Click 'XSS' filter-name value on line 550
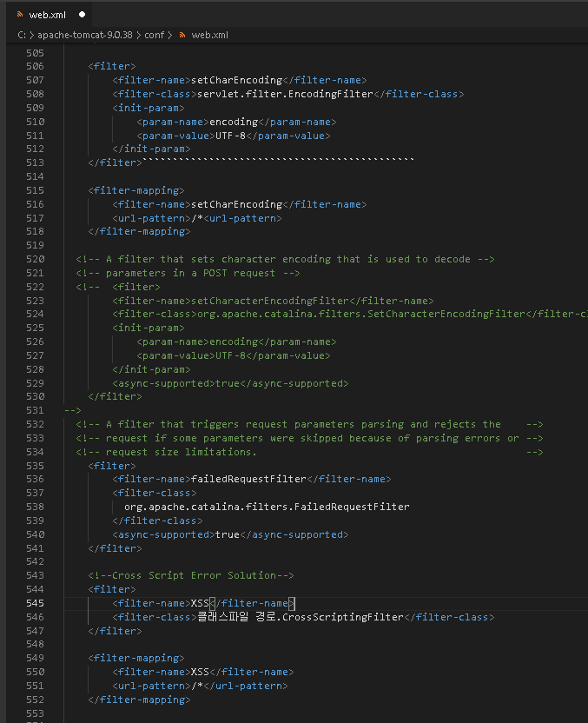588x723 pixels. coord(200,672)
